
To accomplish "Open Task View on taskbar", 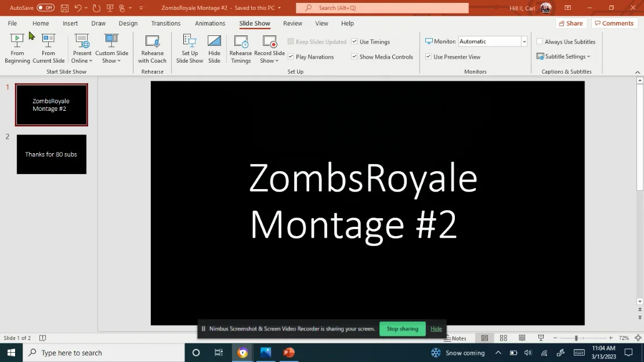I will point(219,353).
